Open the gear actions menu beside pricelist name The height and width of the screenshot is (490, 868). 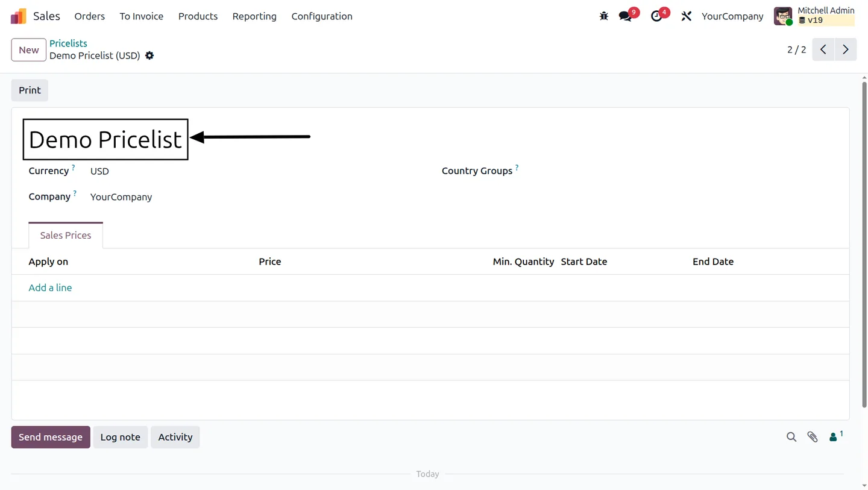pyautogui.click(x=149, y=55)
